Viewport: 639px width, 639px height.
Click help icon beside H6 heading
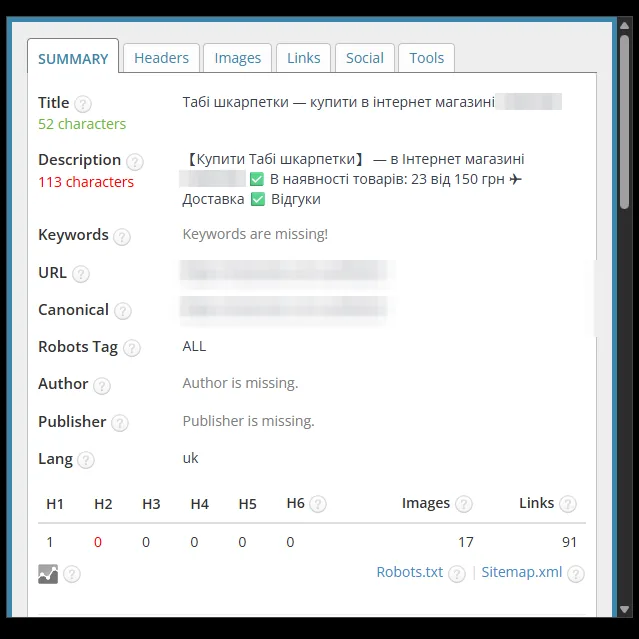(x=318, y=504)
